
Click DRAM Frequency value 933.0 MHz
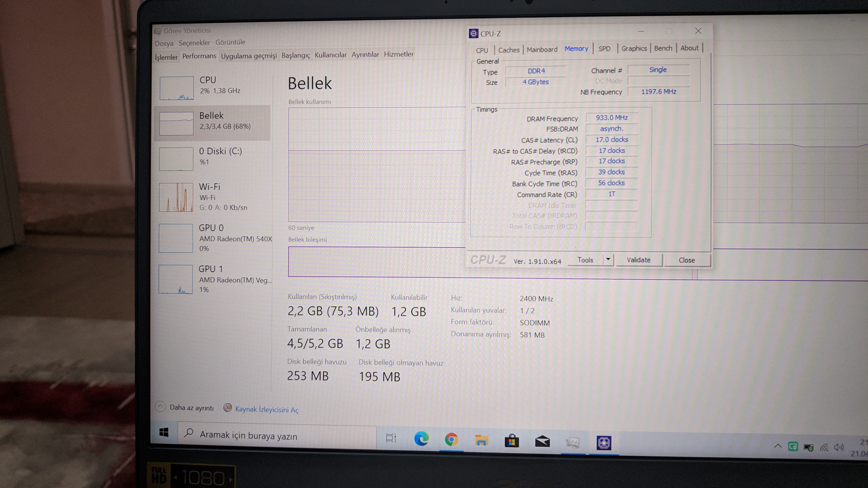tap(612, 117)
